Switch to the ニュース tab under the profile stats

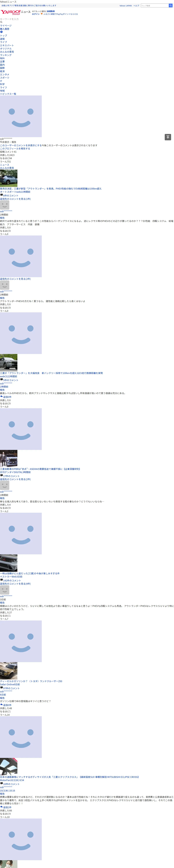point(4,165)
